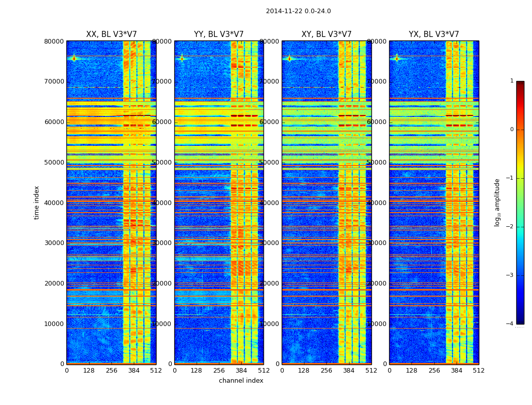Click YX panel x-tick "512"
This screenshot has width=532, height=405.
pyautogui.click(x=479, y=371)
